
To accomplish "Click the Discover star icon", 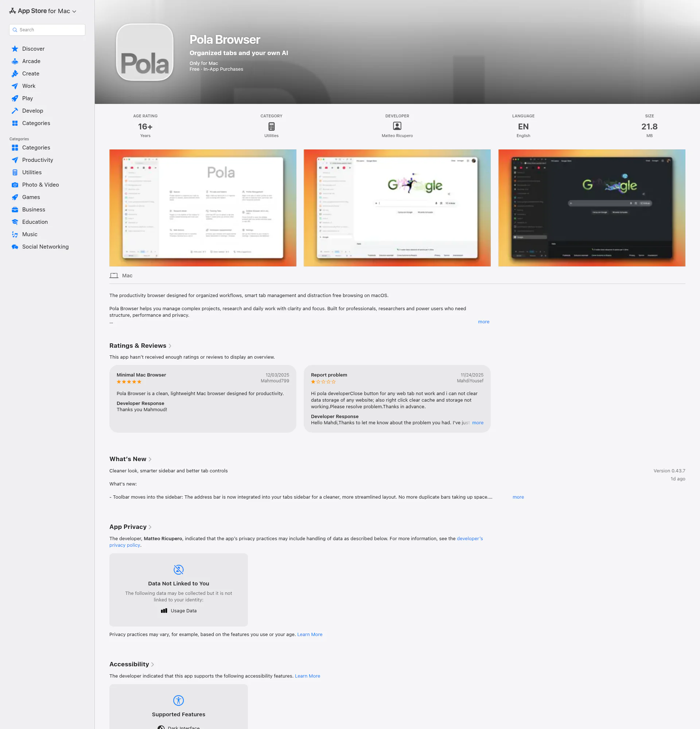I will coord(15,49).
